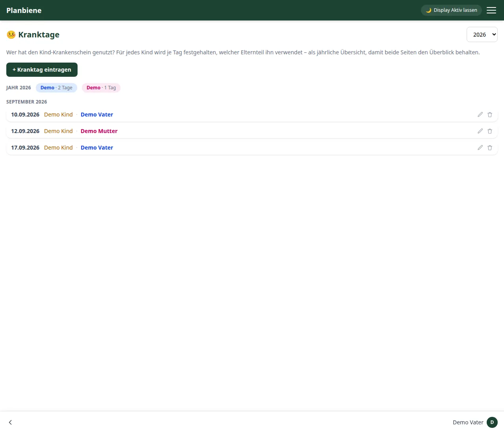Delete the 12.09.2026 Demo Mutter entry

tap(490, 131)
